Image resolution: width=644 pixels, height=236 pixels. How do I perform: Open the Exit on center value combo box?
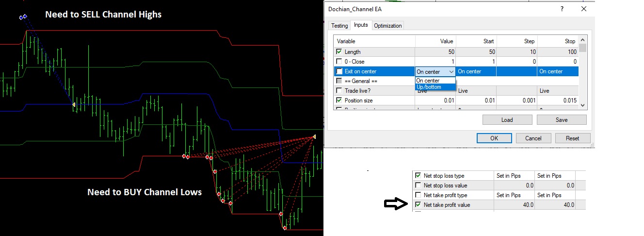click(435, 72)
